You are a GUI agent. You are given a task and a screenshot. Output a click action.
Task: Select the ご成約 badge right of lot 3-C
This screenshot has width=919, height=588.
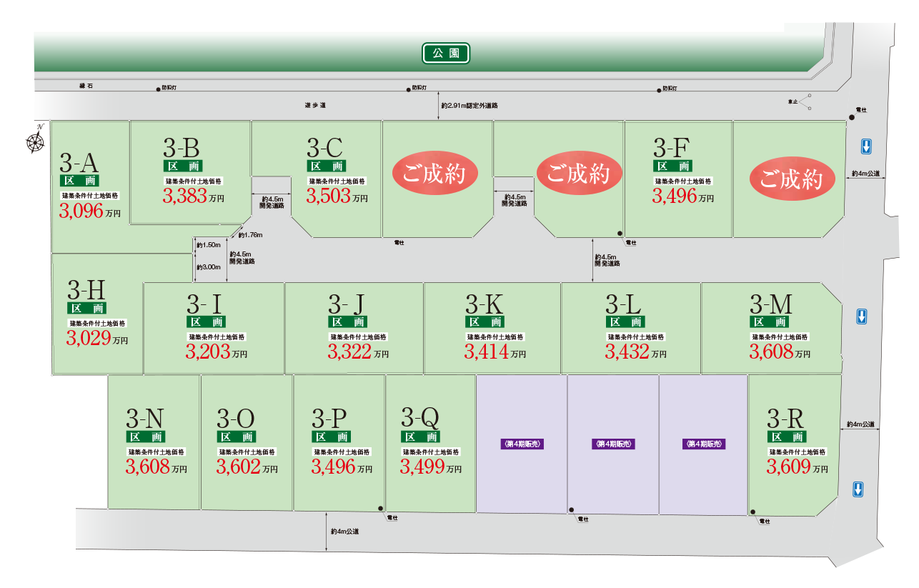click(x=435, y=174)
